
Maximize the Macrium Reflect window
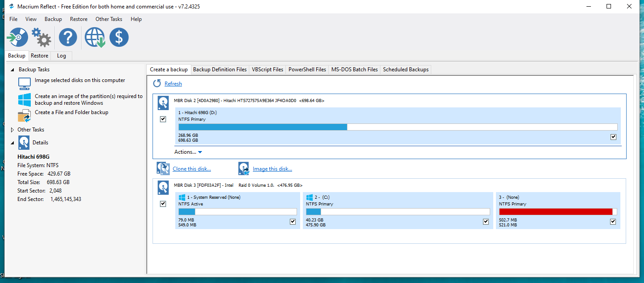(609, 6)
